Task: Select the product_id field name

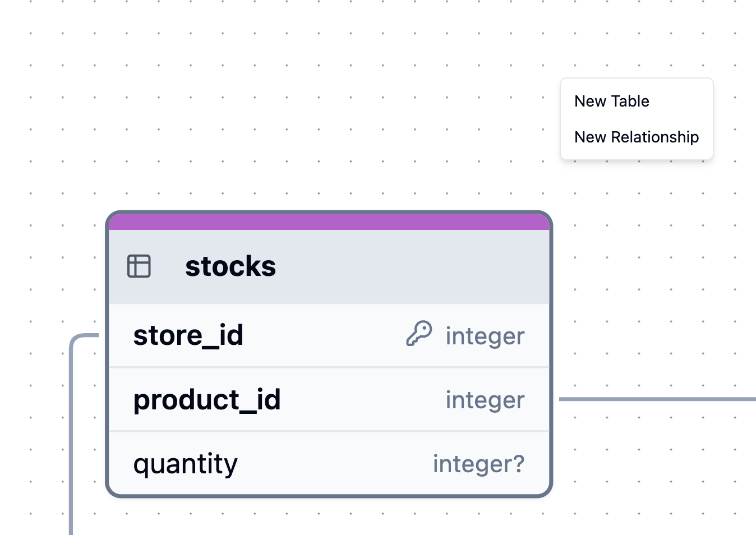Action: (207, 400)
